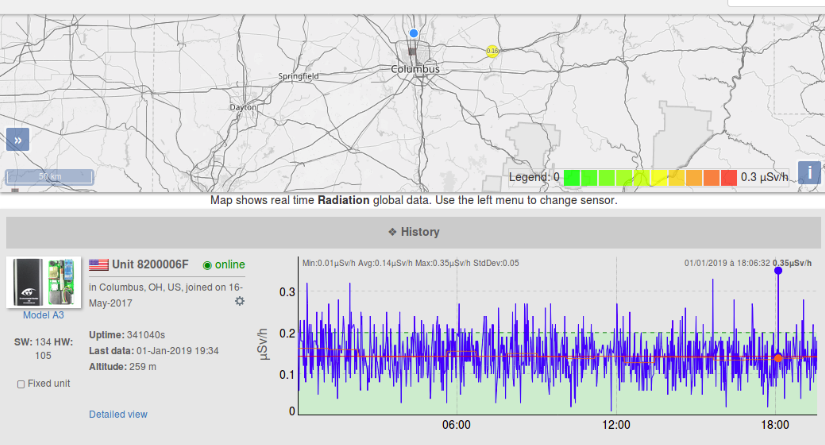The image size is (825, 445).
Task: Click the yellow legend swatch
Action: 659,178
